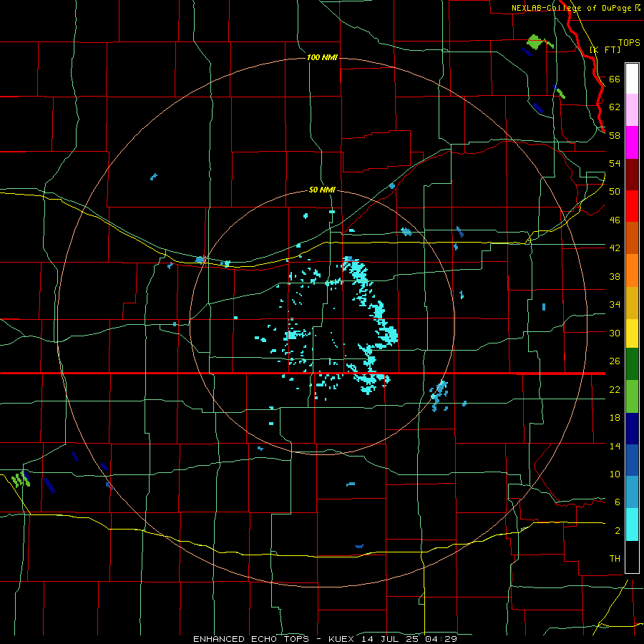Pick the bright red legend swatch

click(632, 206)
